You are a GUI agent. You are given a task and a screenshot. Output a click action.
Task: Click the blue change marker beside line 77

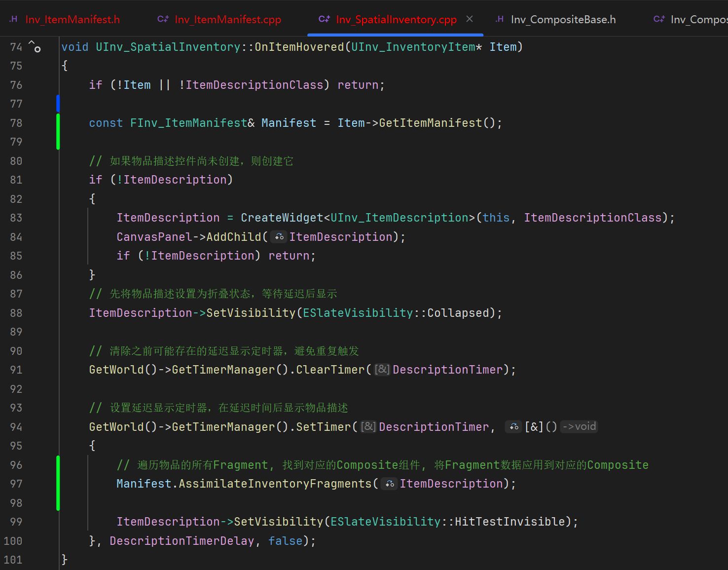[x=58, y=104]
